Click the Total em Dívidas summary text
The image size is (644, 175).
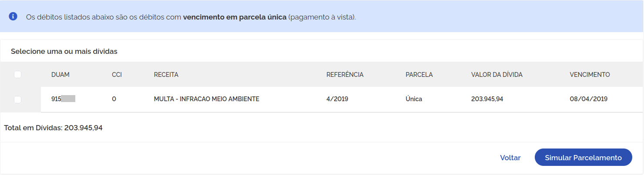53,128
